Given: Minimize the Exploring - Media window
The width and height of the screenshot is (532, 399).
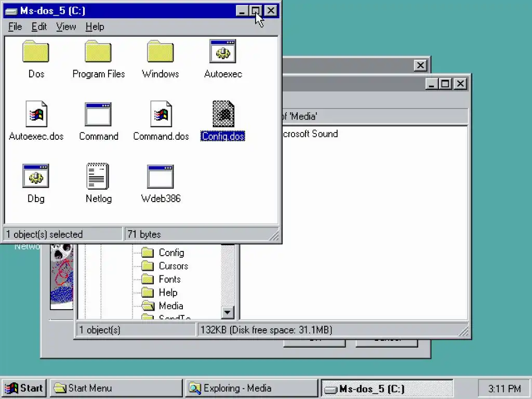Looking at the screenshot, I should click(432, 84).
